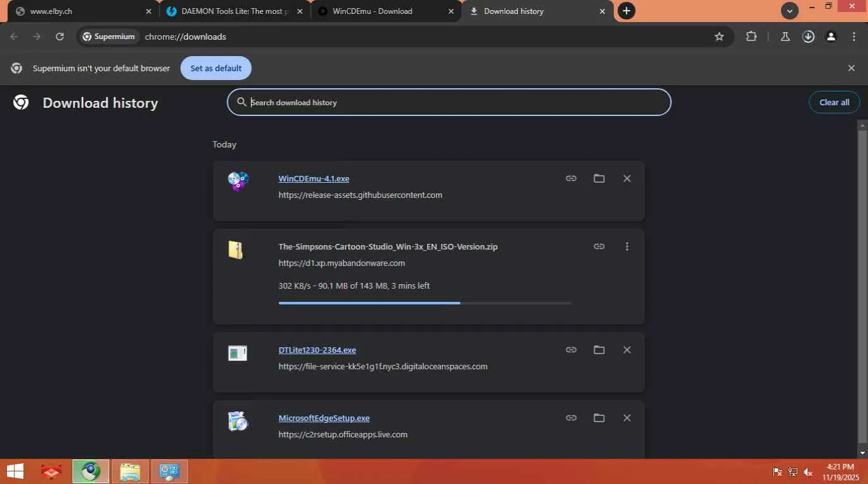868x484 pixels.
Task: Click the Download history page logo
Action: tap(21, 103)
